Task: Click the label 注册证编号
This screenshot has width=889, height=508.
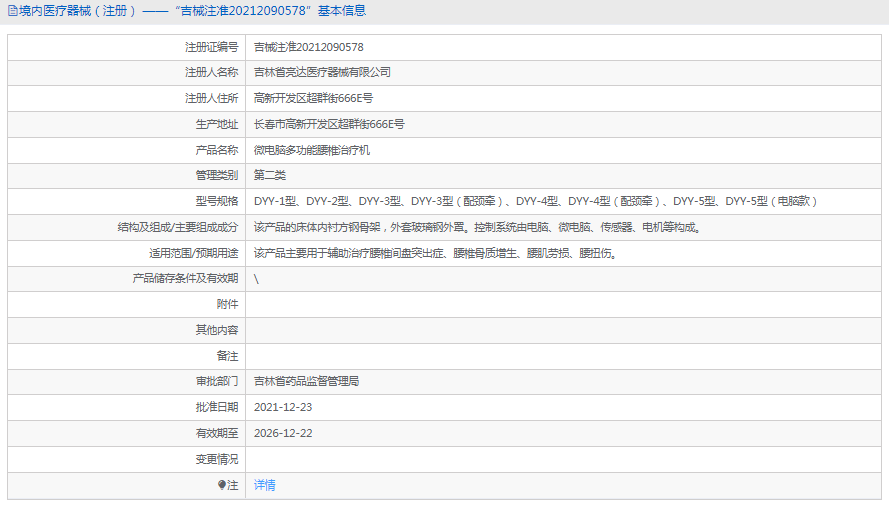Action: (211, 47)
